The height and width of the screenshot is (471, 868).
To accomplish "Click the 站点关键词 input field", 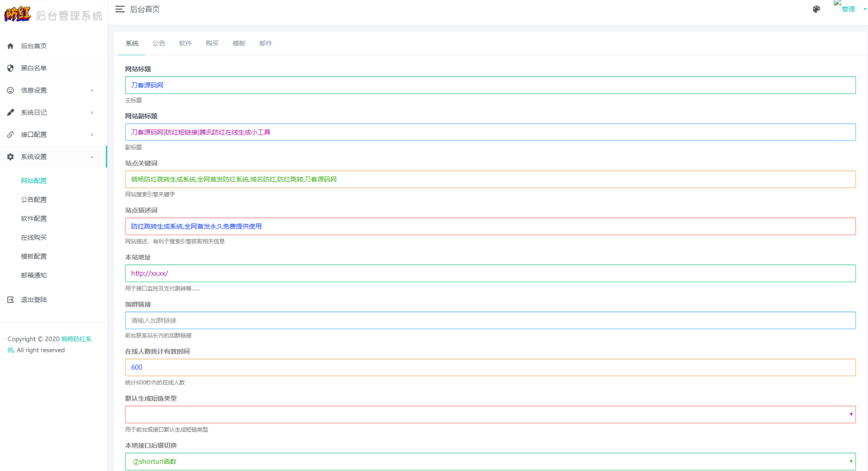I will click(490, 179).
